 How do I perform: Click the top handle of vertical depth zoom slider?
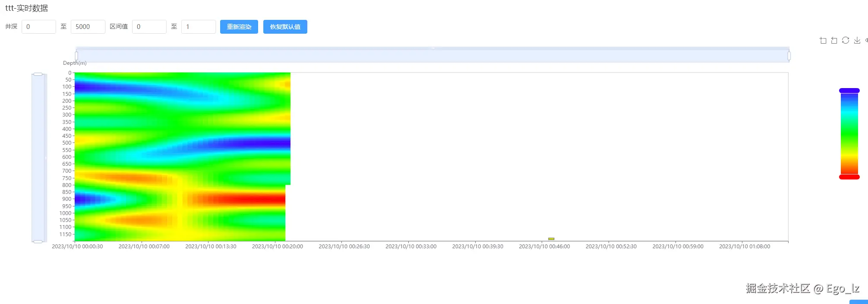click(x=38, y=74)
